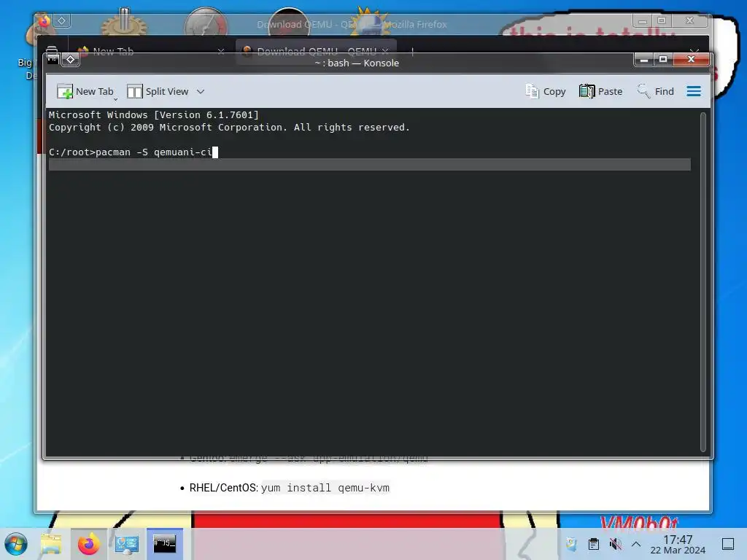Click the Show Desktop button on taskbar
The width and height of the screenshot is (747, 560).
[728, 544]
